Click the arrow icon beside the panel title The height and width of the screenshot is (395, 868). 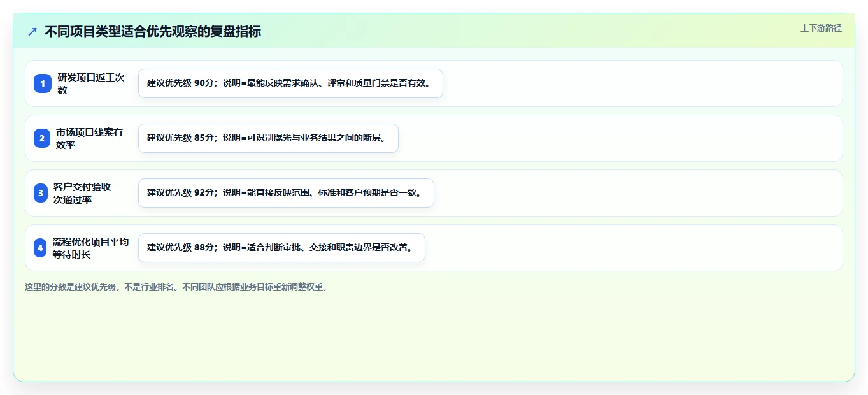[32, 31]
